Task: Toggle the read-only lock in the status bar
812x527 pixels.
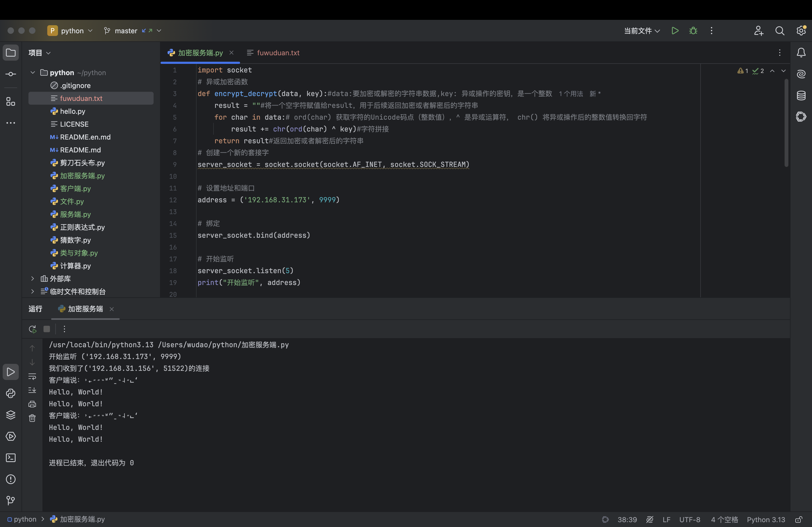Action: tap(799, 519)
